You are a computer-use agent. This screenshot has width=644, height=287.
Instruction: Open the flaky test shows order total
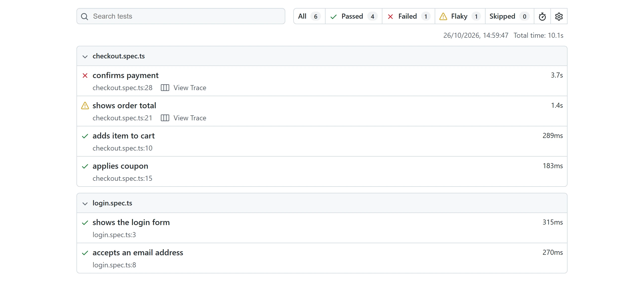124,105
